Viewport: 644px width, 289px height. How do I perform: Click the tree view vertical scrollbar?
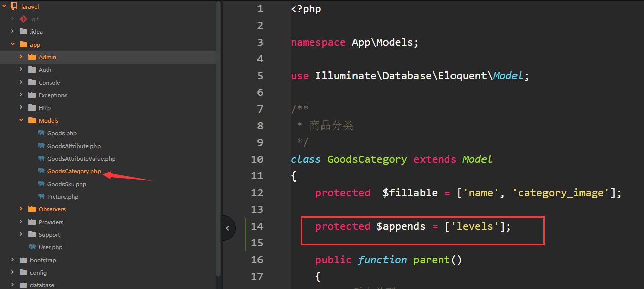(x=218, y=138)
